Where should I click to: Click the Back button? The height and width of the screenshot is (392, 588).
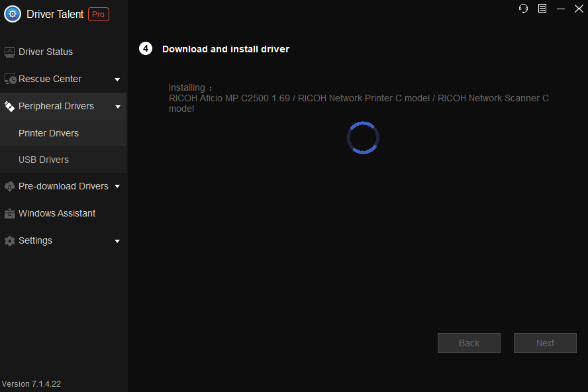point(469,343)
